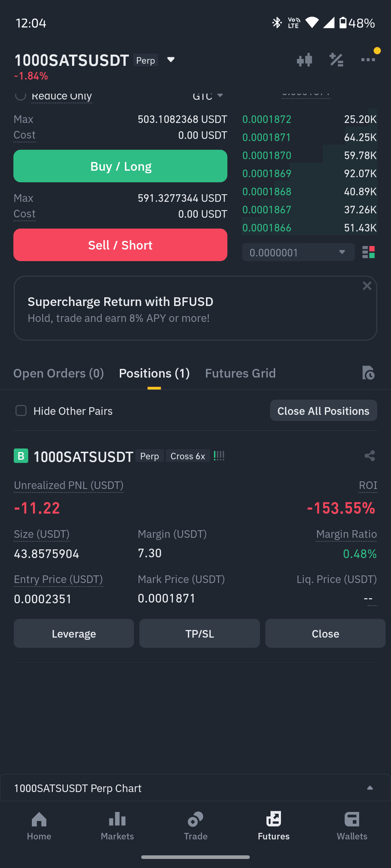Check the Hide Other Pairs checkbox
Viewport: 391px width, 868px height.
[21, 410]
